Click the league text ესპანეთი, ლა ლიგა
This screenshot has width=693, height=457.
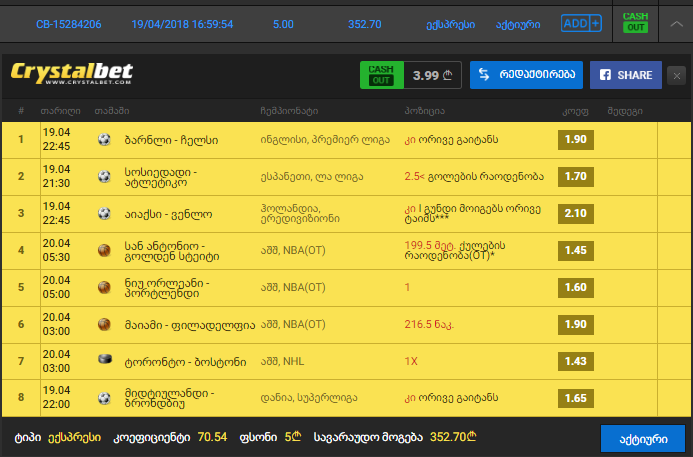pyautogui.click(x=312, y=177)
